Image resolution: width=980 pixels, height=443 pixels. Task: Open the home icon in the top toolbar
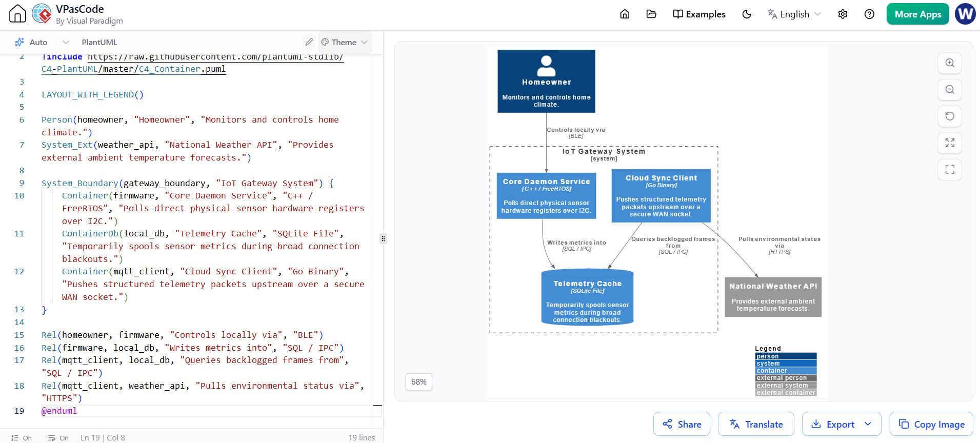click(625, 14)
